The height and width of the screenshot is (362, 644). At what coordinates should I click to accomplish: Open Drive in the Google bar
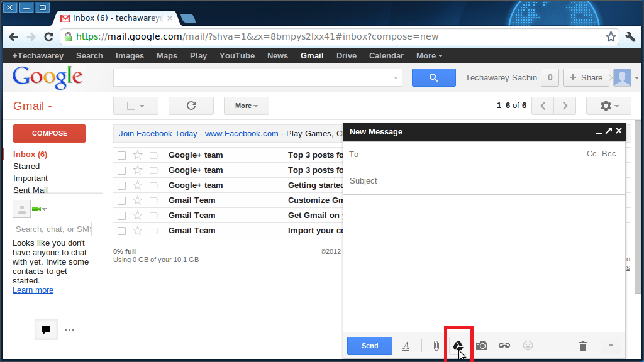347,56
